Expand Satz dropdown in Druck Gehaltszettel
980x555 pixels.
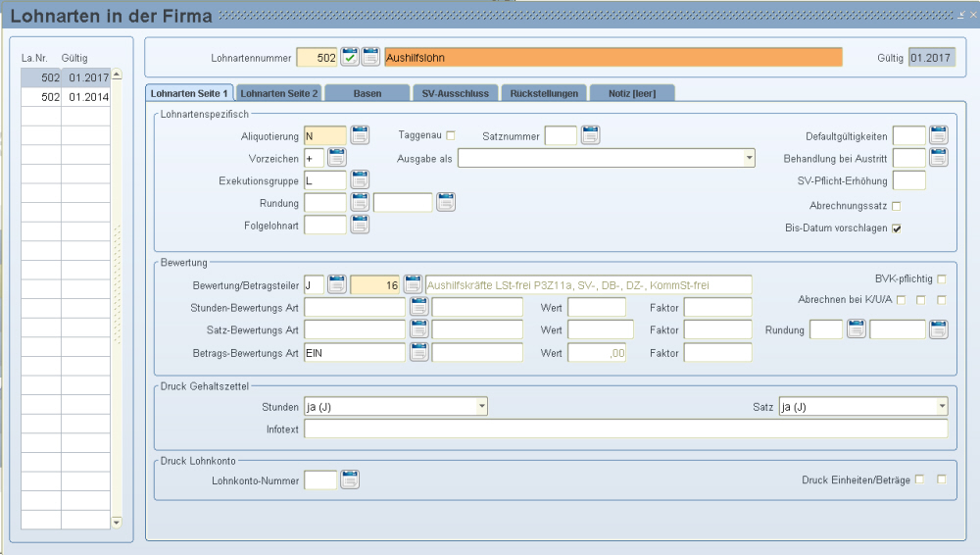point(942,407)
